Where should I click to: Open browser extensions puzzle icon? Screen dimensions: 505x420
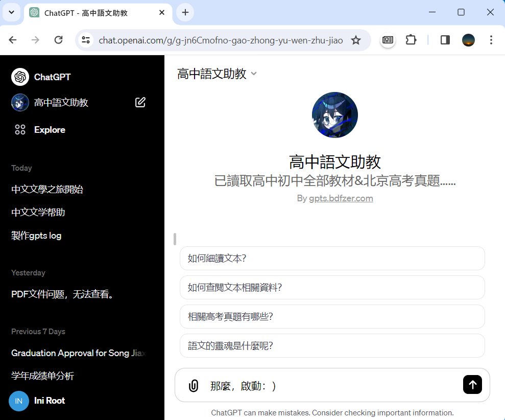point(411,40)
